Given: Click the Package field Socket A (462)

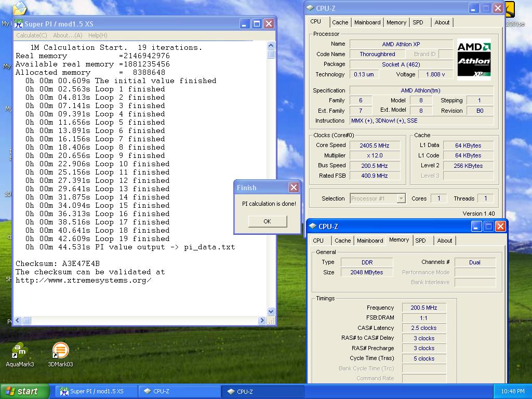Looking at the screenshot, I should click(x=401, y=64).
